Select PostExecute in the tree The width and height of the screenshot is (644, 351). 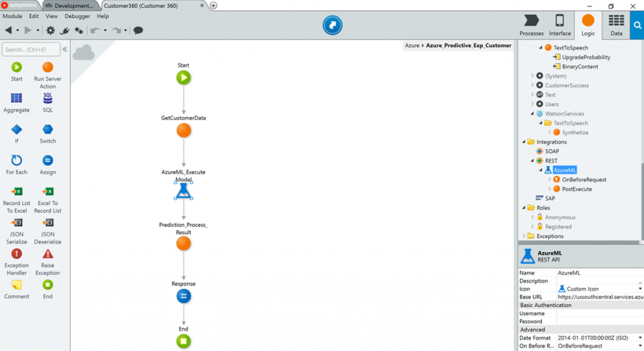coord(577,189)
